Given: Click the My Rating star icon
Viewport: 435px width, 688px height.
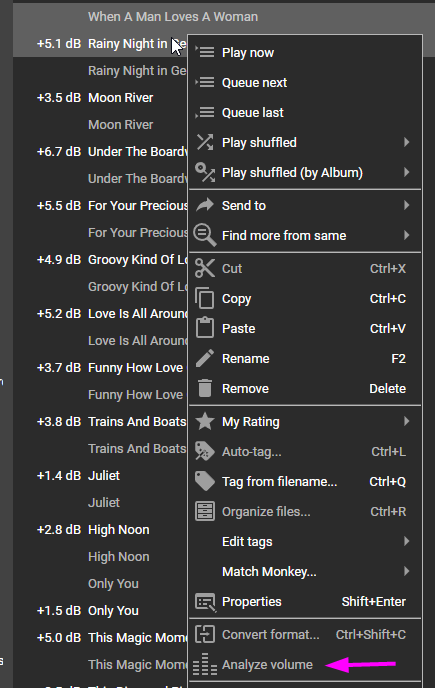Looking at the screenshot, I should click(205, 422).
